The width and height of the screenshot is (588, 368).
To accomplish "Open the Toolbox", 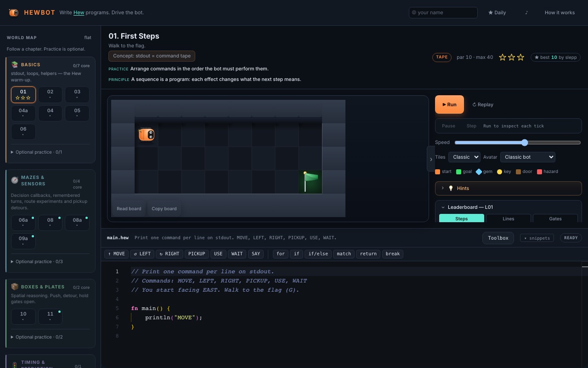I will 498,238.
